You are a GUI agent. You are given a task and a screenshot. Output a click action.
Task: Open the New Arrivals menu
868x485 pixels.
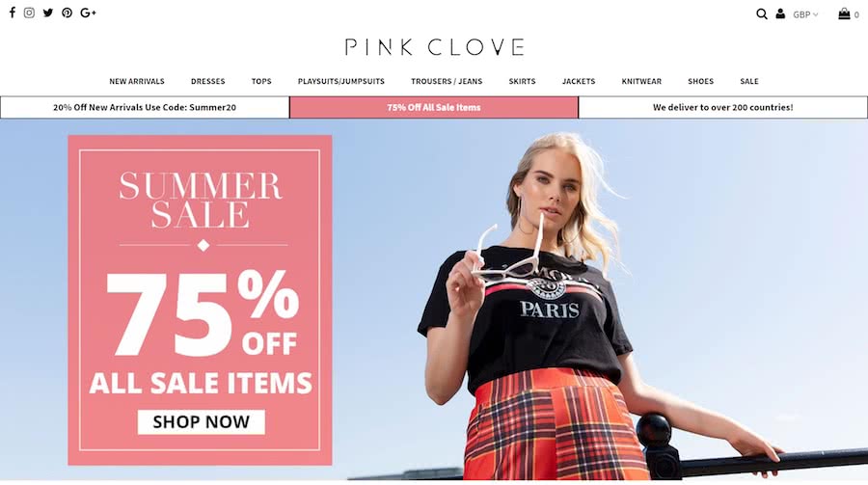[x=137, y=81]
